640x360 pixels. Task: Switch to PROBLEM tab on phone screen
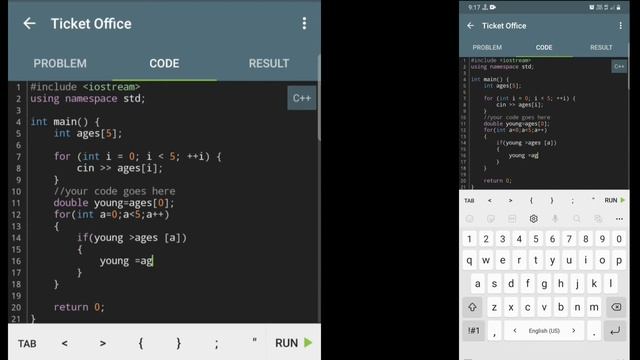click(487, 47)
